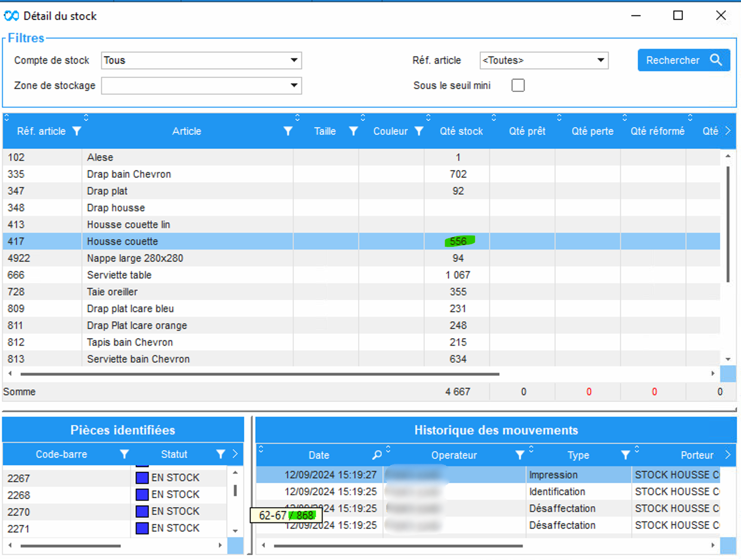Click the stock table's vertical scrollbar
The height and width of the screenshot is (560, 741).
[x=728, y=224]
